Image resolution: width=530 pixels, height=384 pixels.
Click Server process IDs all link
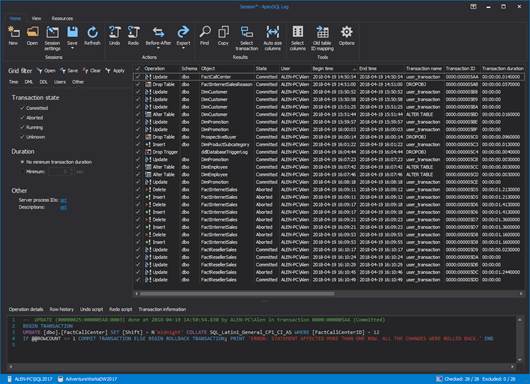(64, 200)
